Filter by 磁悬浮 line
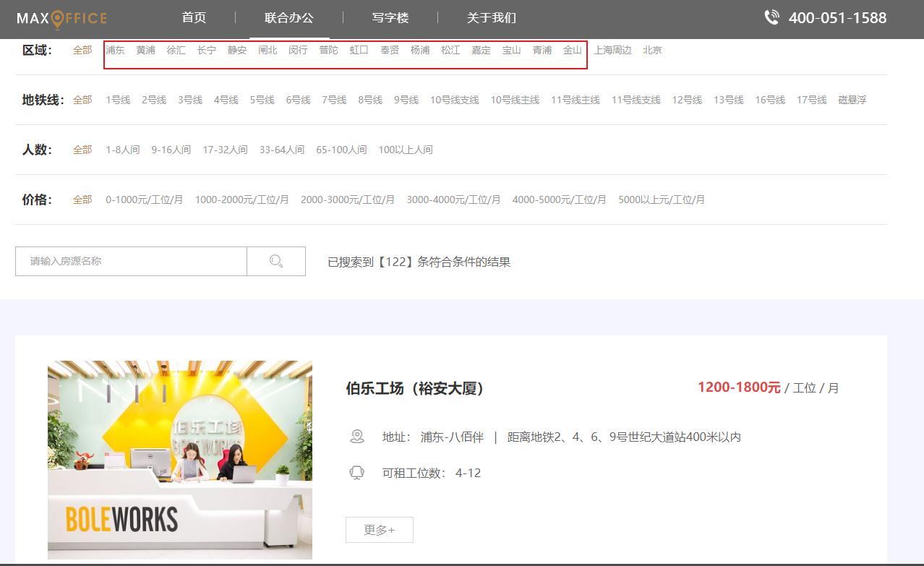 (852, 100)
